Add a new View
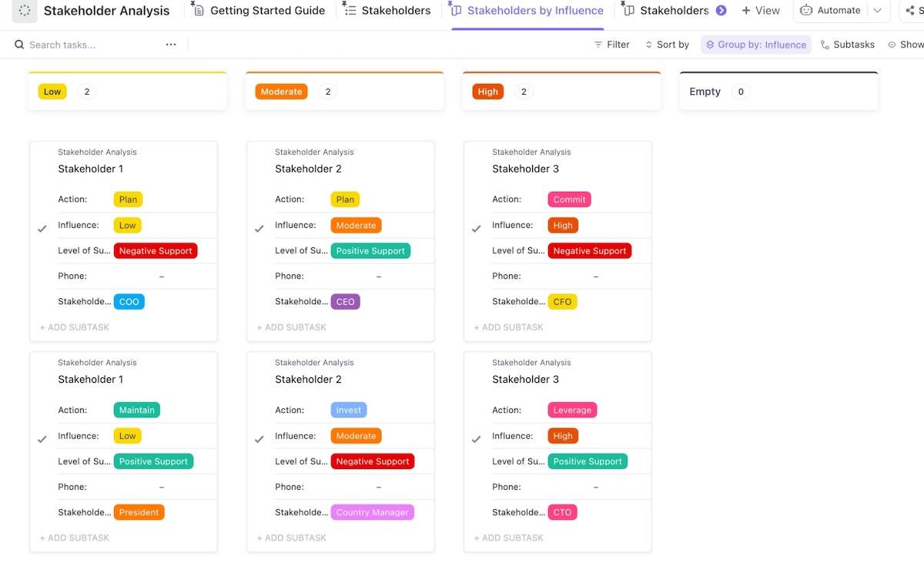The image size is (924, 570). click(x=760, y=11)
